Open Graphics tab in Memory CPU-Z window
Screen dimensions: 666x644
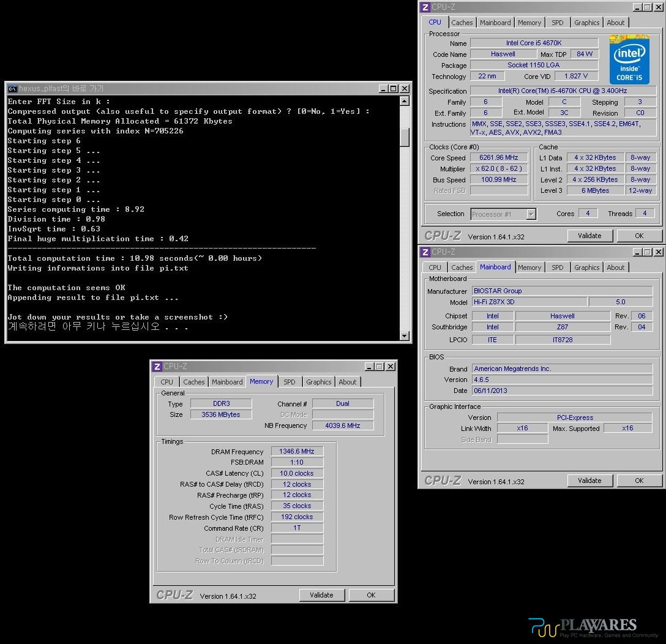point(318,382)
